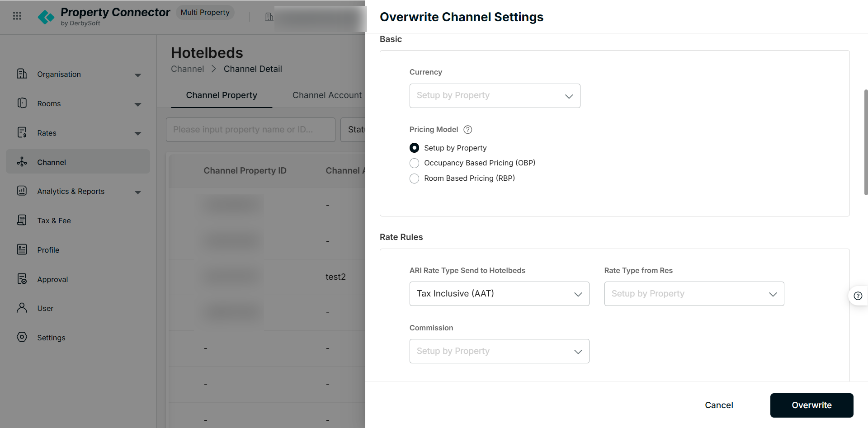Image resolution: width=868 pixels, height=428 pixels.
Task: Switch to Channel Property tab
Action: pos(222,95)
